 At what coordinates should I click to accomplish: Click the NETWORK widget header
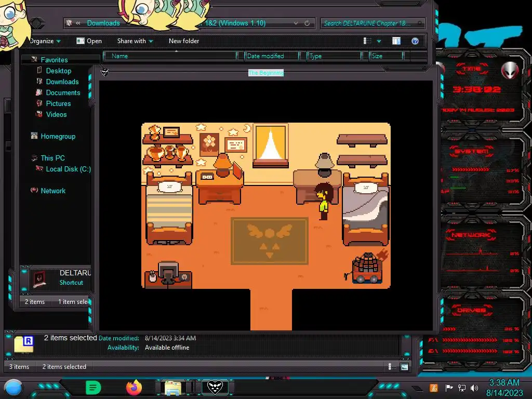click(x=472, y=235)
